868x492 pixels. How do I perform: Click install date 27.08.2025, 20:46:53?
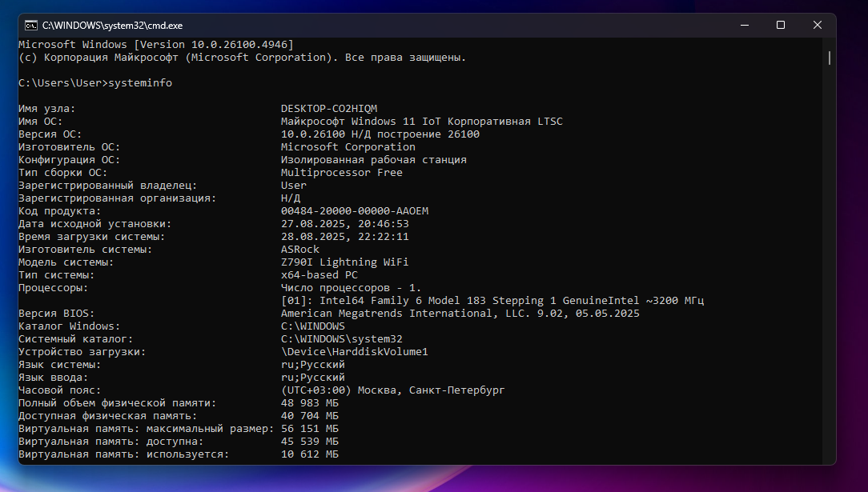345,224
